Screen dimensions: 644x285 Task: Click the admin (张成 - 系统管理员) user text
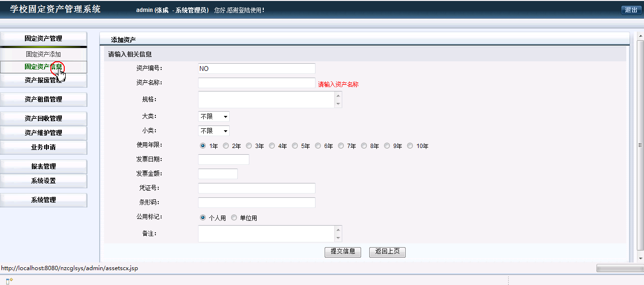coord(173,10)
